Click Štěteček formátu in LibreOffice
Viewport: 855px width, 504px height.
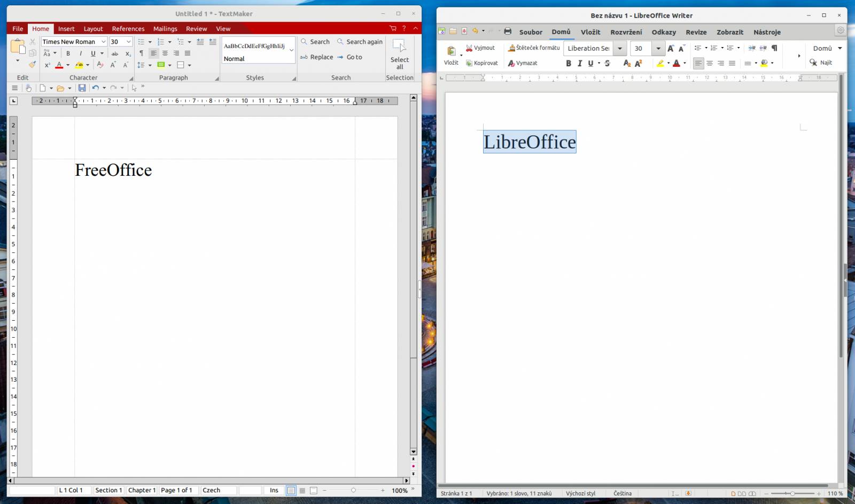[x=534, y=48]
